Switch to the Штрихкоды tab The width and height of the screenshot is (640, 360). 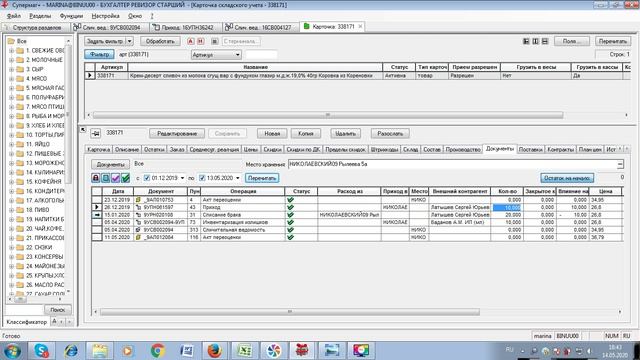pyautogui.click(x=384, y=150)
